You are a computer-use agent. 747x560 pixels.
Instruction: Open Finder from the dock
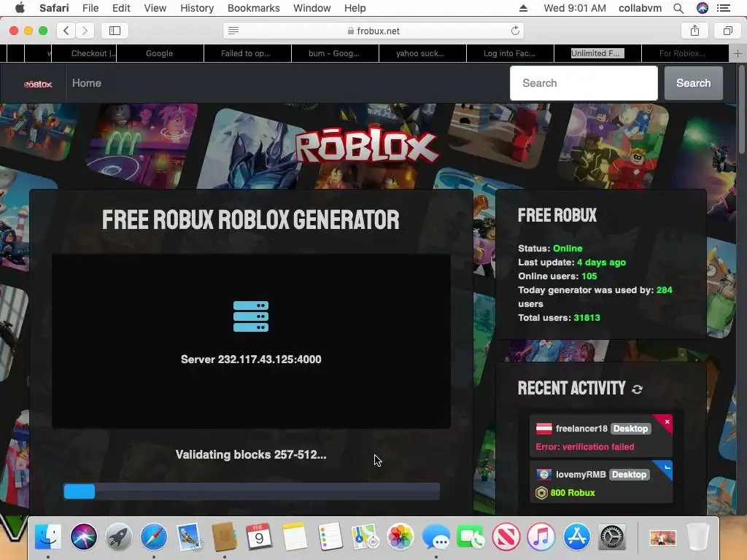(47, 537)
